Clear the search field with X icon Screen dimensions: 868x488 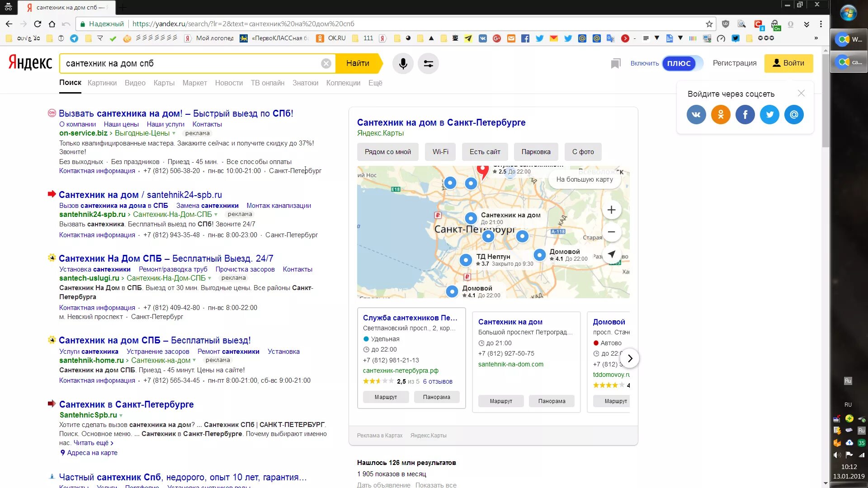click(326, 64)
